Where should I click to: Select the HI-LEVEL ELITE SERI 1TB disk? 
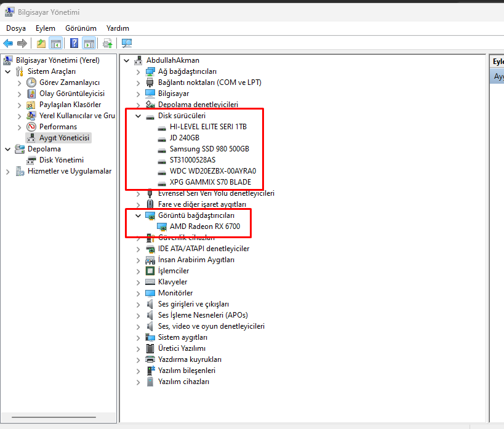tap(208, 127)
